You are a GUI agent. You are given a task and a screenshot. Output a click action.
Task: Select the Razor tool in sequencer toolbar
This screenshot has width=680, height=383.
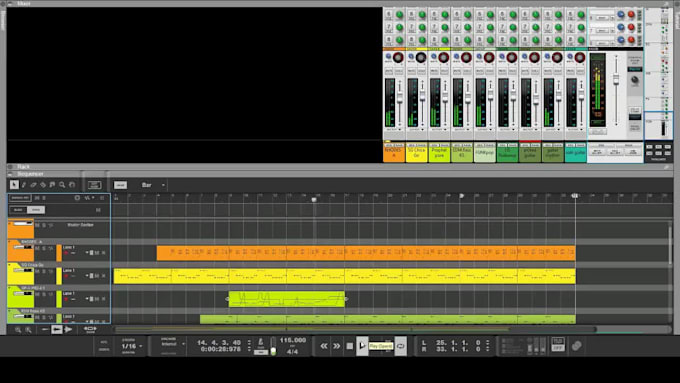(43, 185)
